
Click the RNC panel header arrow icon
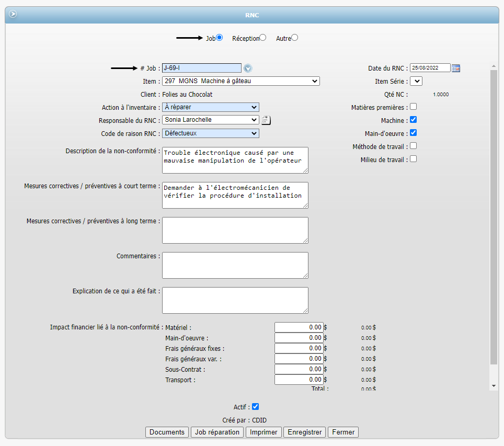(13, 14)
